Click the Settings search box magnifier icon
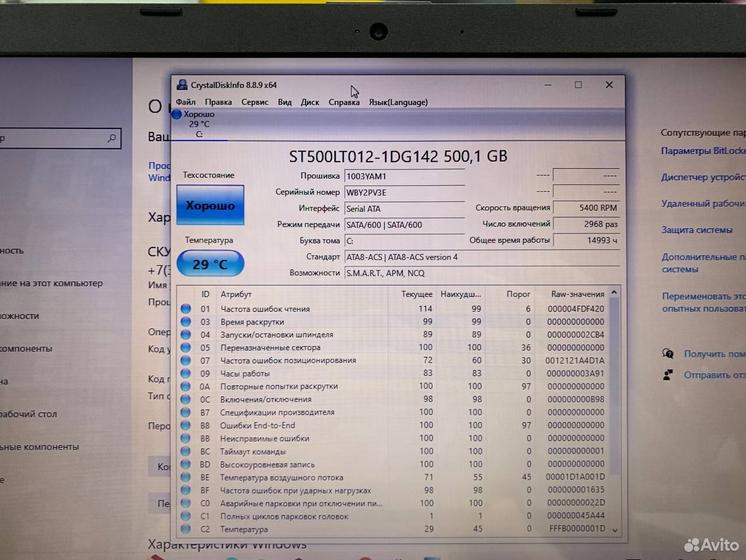Viewport: 746px width, 560px height. click(112, 138)
